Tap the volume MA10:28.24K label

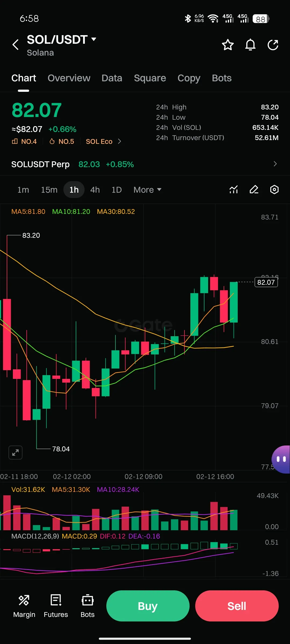(118, 489)
